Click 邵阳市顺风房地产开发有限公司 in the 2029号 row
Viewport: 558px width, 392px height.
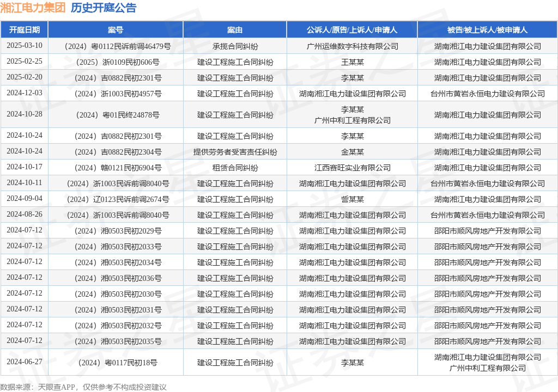(x=488, y=231)
